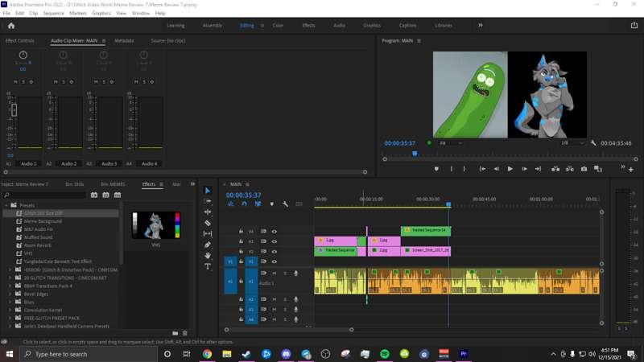Add a marker in timeline header
Screen dimensions: 644x362
click(x=271, y=204)
